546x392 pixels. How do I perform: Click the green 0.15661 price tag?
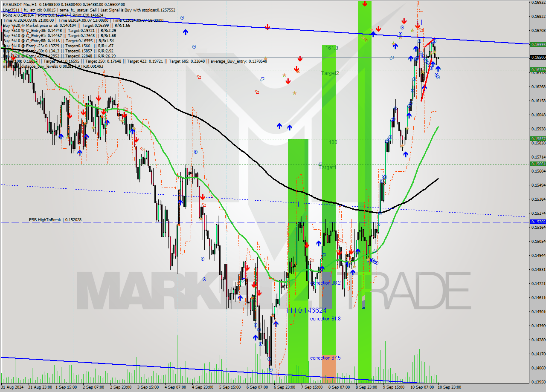point(537,164)
